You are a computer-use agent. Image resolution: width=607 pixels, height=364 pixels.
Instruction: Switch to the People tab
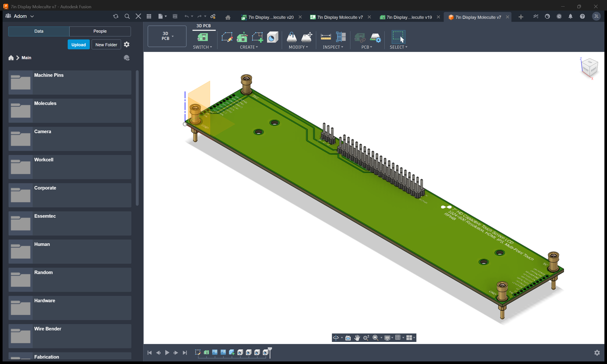[x=100, y=31]
